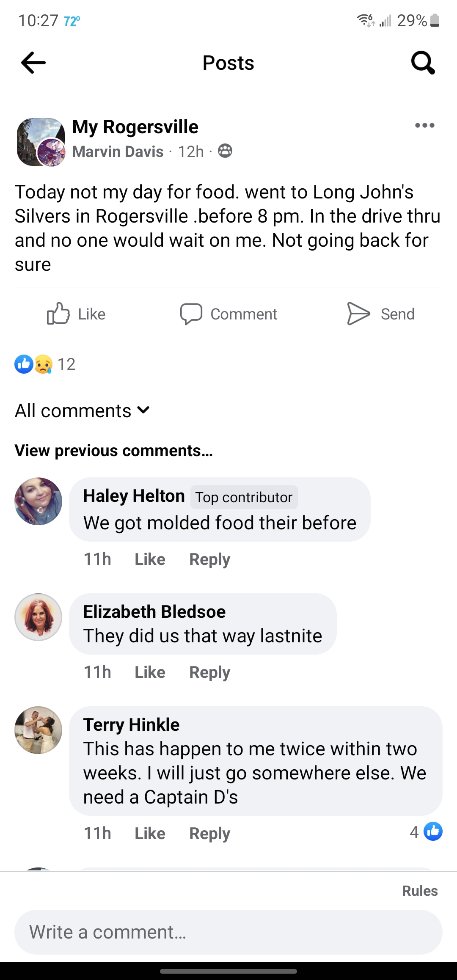Tap the Send paper plane icon
This screenshot has height=980, width=457.
(x=358, y=314)
